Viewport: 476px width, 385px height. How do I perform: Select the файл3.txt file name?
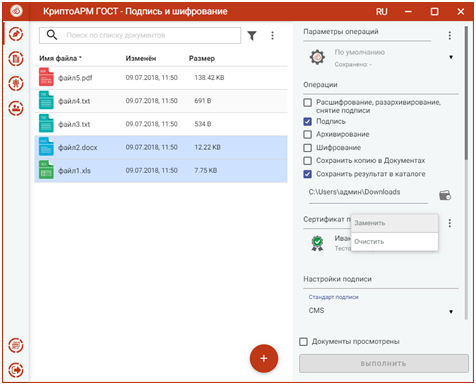(x=74, y=124)
